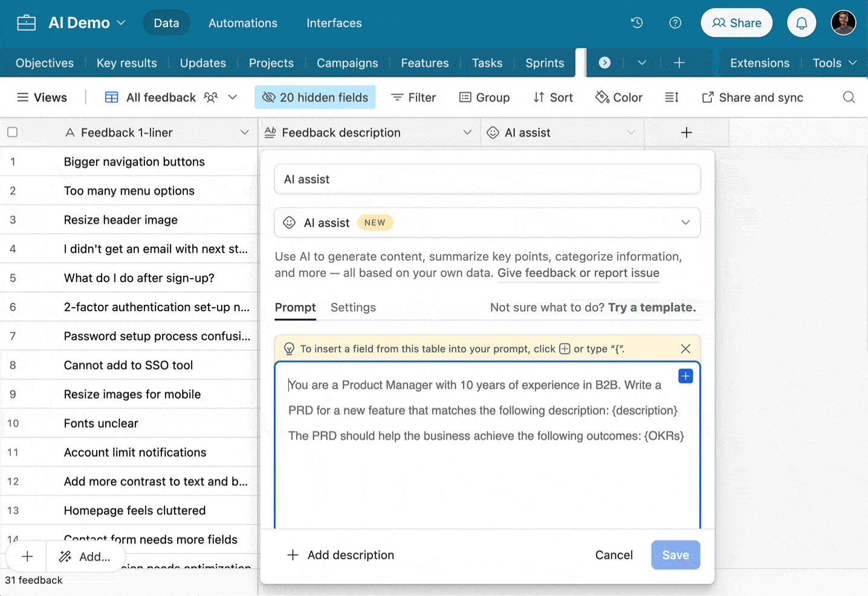Click the arrow icon next to Sprints tab
Screen dimensions: 868x596
(x=604, y=63)
